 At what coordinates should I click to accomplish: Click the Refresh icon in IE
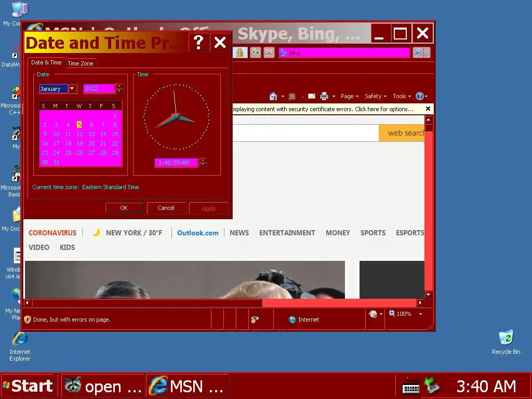[256, 52]
